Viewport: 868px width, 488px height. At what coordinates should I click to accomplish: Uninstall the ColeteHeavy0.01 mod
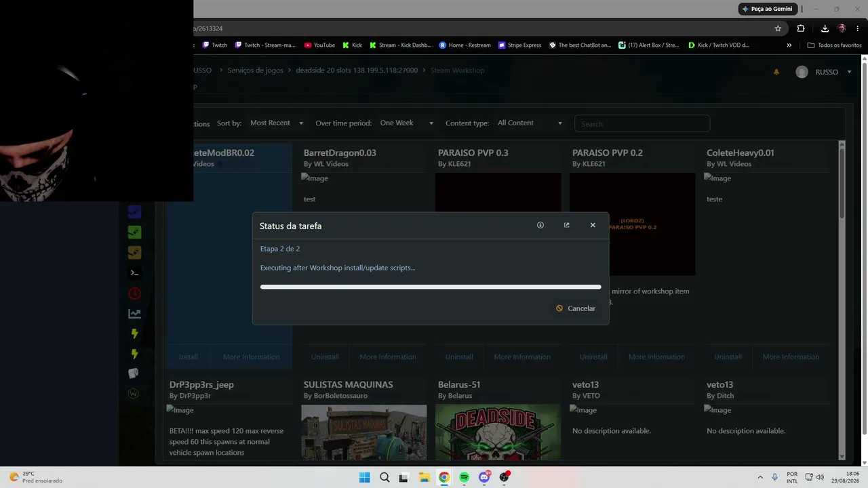(728, 357)
